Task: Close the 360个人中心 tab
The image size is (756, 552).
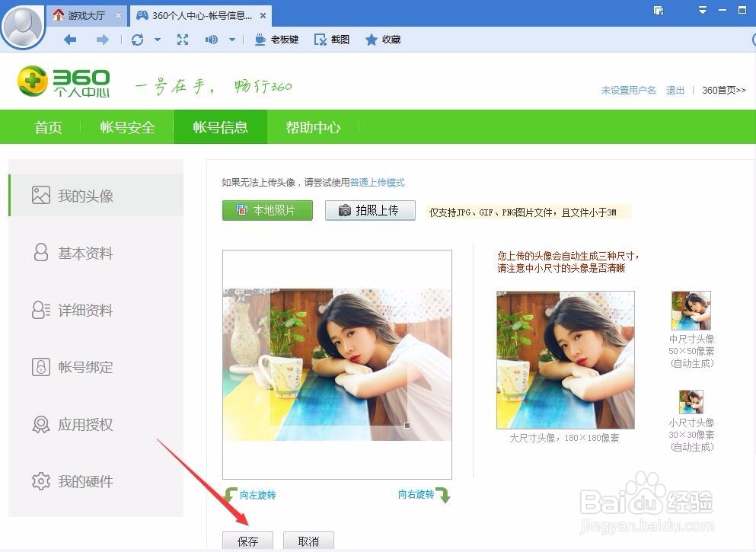Action: point(263,16)
